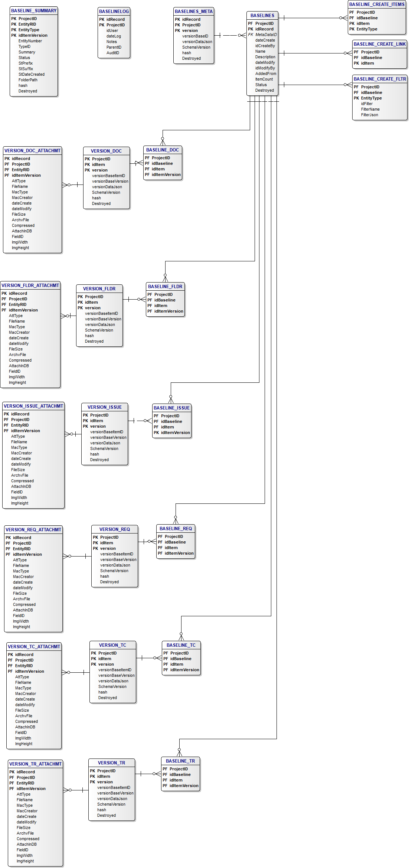Select the VERSION_TC_ATTACHMT table title
The width and height of the screenshot is (409, 868).
(x=34, y=647)
